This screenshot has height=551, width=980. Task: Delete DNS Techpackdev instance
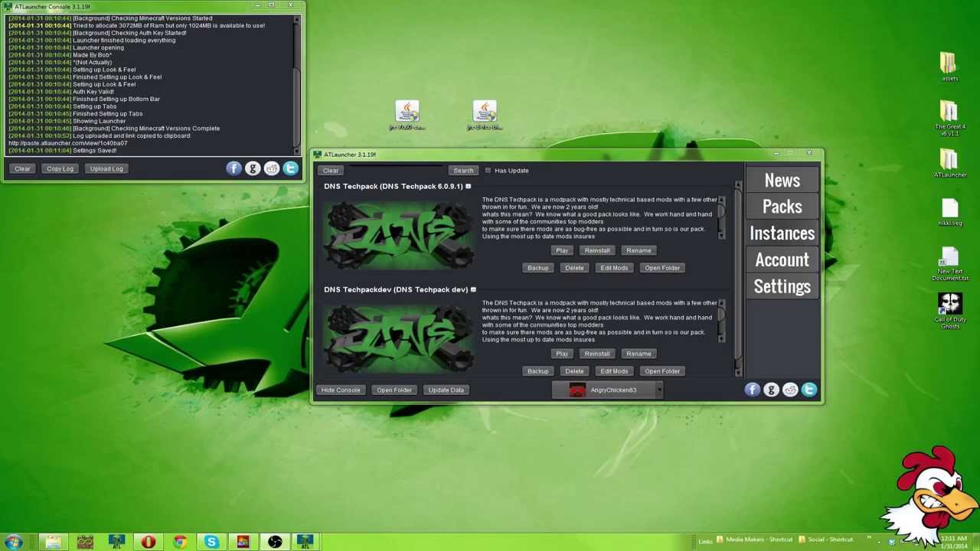574,371
